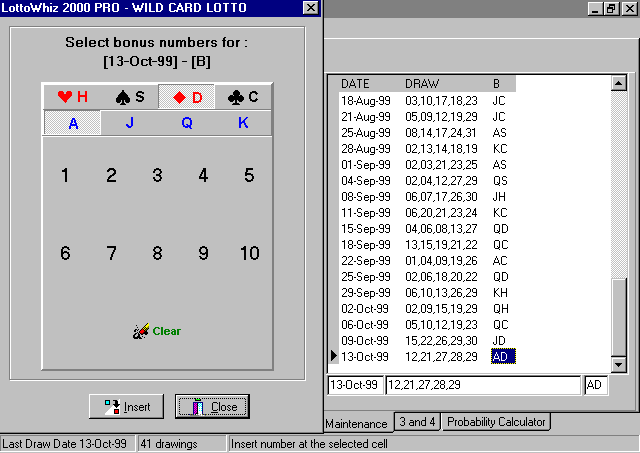Viewport: 640px width, 453px height.
Task: Click the draw numbers field 12,21,27,28,29
Action: (483, 385)
